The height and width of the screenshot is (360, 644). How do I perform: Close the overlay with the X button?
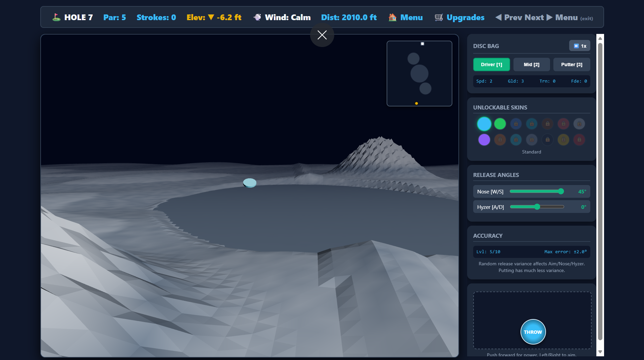[x=322, y=35]
